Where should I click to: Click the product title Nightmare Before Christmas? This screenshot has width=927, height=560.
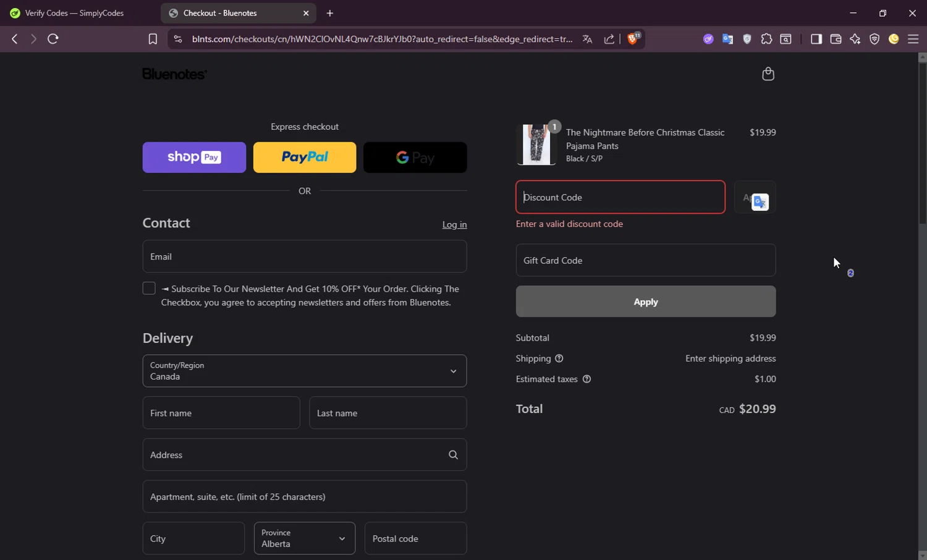[645, 139]
